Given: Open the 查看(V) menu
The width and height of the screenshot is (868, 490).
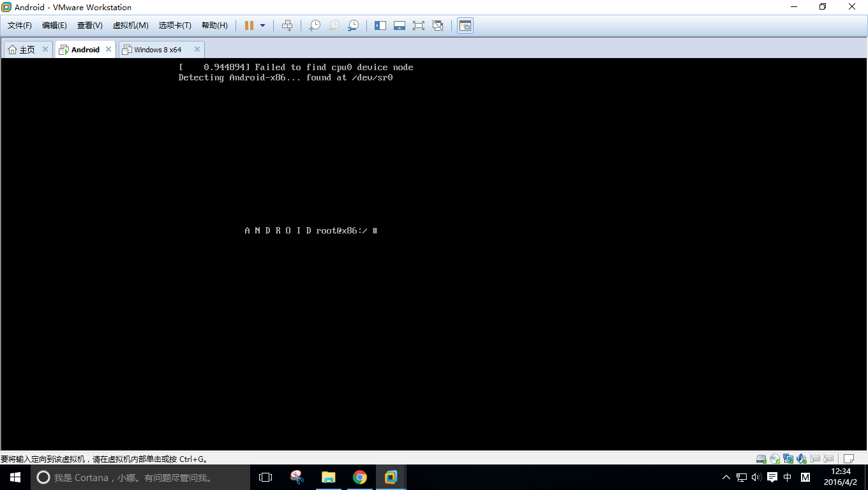Looking at the screenshot, I should pos(90,26).
